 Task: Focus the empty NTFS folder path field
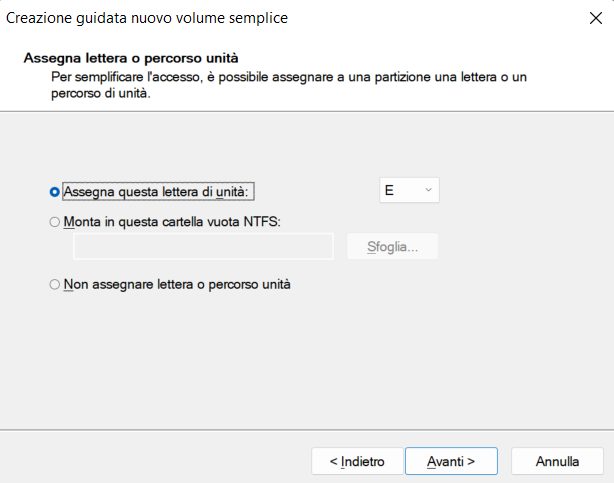[x=203, y=246]
